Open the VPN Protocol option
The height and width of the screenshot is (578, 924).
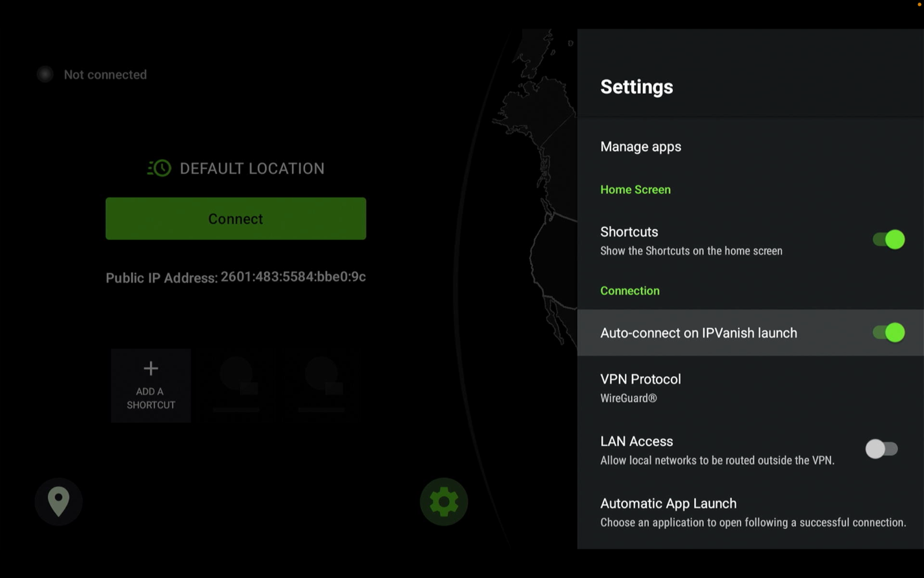(x=750, y=387)
